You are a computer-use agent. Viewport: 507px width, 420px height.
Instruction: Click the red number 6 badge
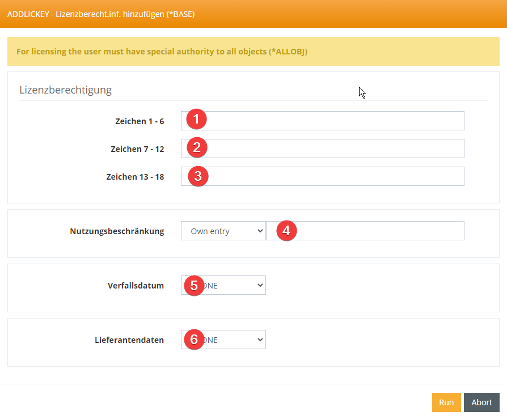(193, 340)
